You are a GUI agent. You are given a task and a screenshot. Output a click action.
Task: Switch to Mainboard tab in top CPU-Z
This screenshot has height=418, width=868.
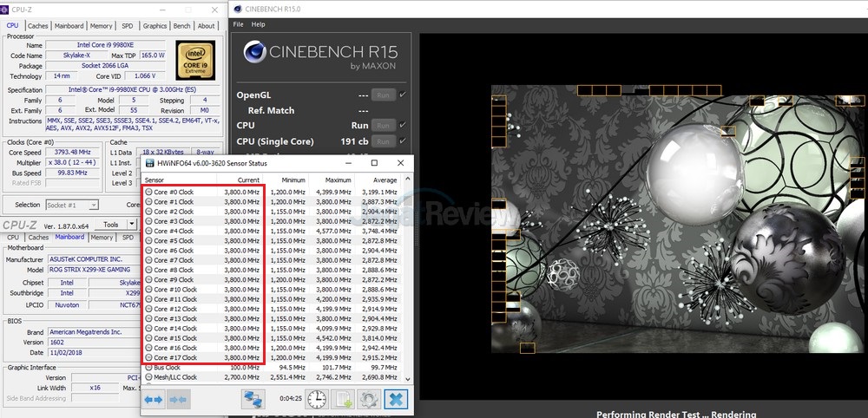point(69,26)
